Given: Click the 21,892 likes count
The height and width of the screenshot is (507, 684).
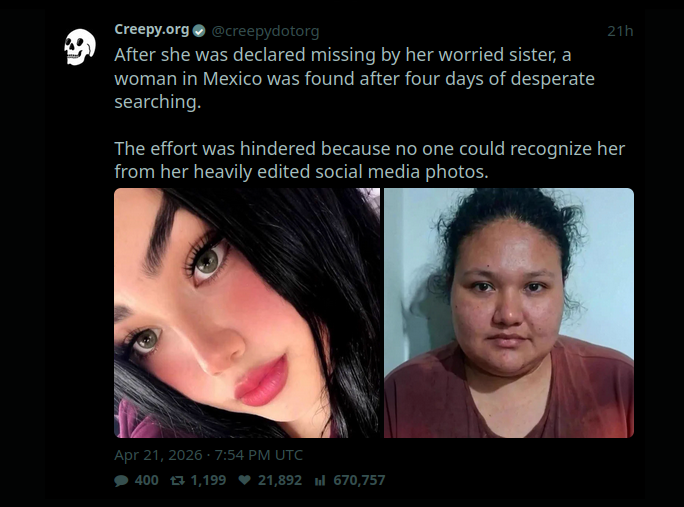Looking at the screenshot, I should click(x=280, y=480).
